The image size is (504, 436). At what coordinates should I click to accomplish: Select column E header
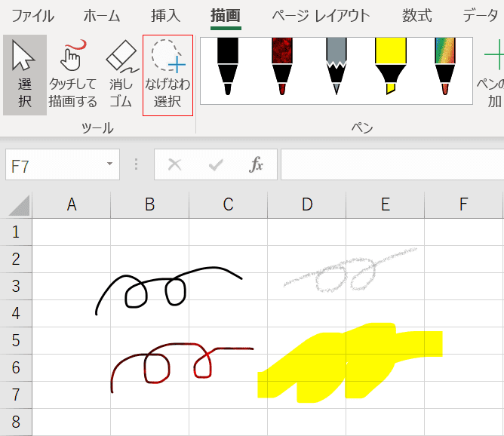click(x=386, y=204)
